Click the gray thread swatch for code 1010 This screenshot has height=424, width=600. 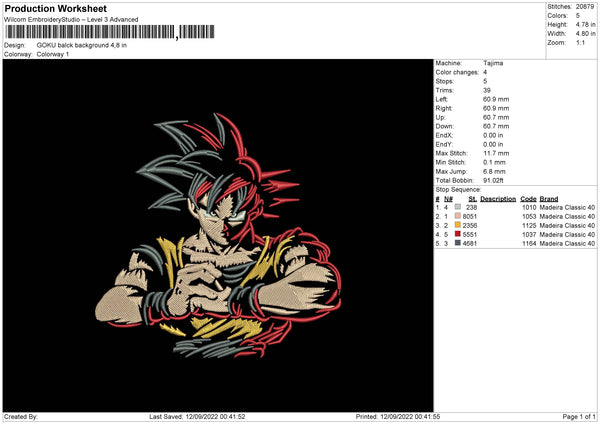pyautogui.click(x=458, y=207)
